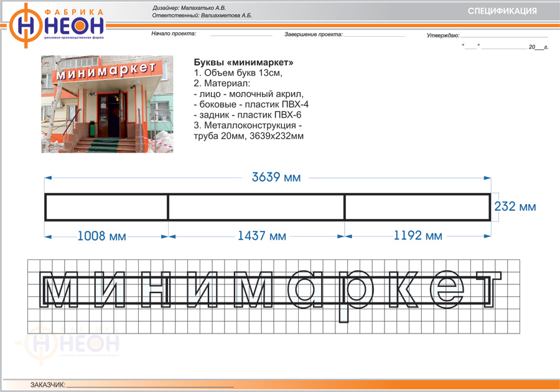Select the text '1. Объем букв 13см,'

click(x=238, y=73)
